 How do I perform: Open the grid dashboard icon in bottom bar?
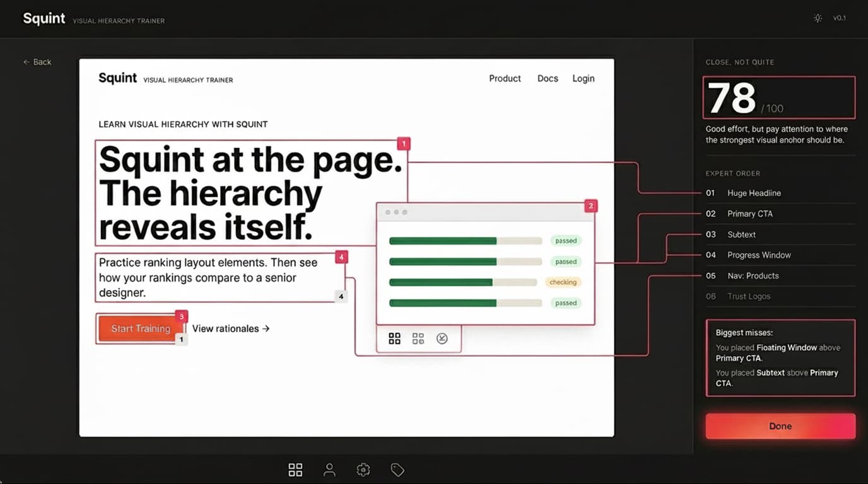click(x=295, y=470)
